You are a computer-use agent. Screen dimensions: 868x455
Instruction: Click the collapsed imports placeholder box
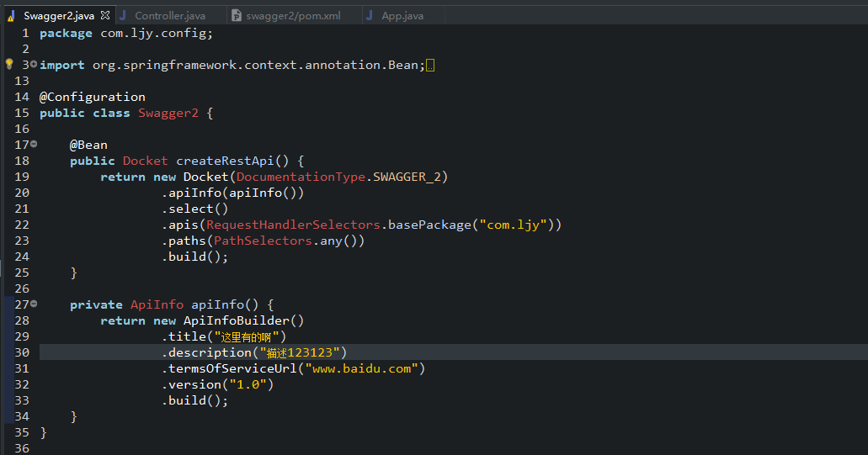[430, 66]
